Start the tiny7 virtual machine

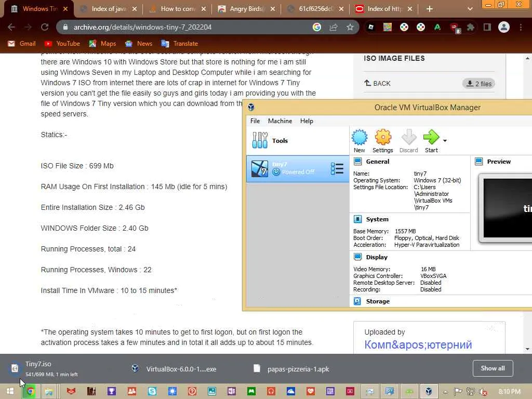click(x=431, y=141)
